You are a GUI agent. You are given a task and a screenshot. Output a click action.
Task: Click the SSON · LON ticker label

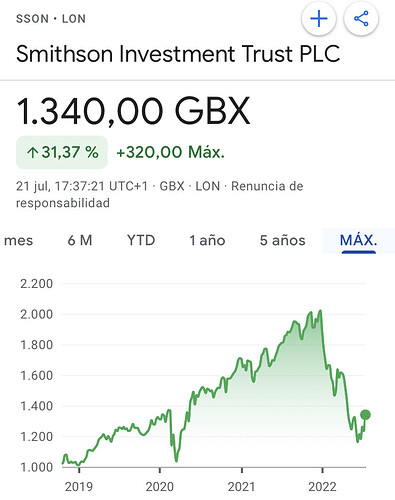click(x=51, y=19)
